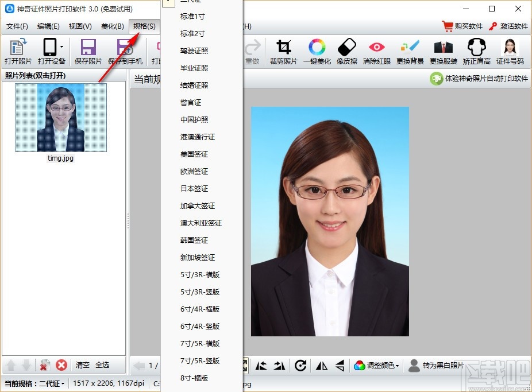Choose 标准2寸 from the size menu
The width and height of the screenshot is (532, 392).
[202, 33]
